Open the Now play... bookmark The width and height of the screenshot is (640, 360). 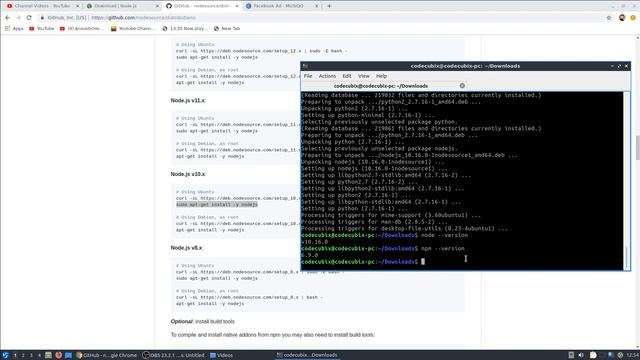[x=185, y=29]
